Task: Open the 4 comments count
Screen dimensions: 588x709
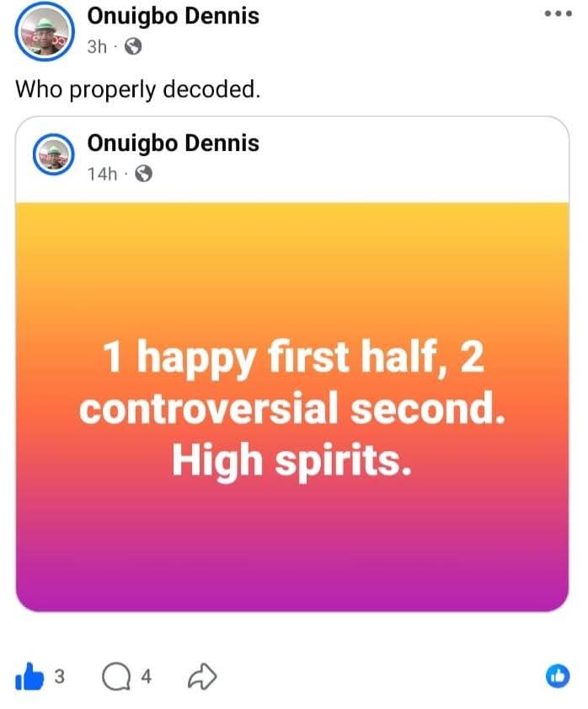Action: (x=146, y=675)
